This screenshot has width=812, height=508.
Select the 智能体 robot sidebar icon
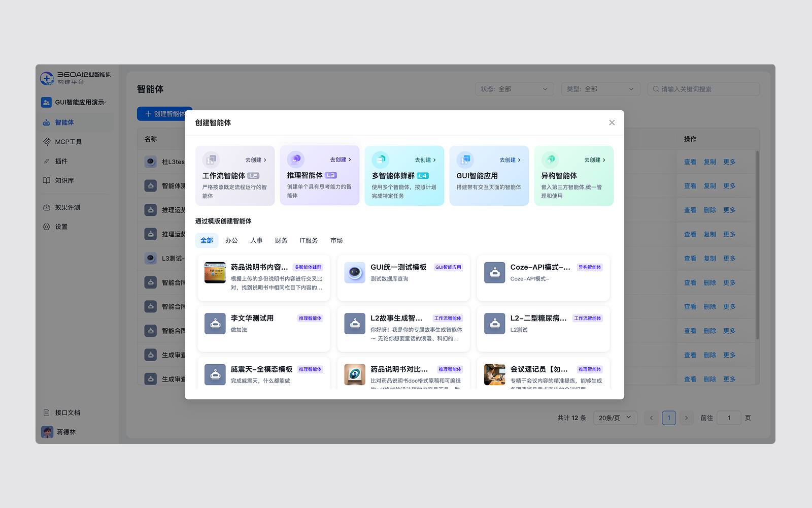46,122
